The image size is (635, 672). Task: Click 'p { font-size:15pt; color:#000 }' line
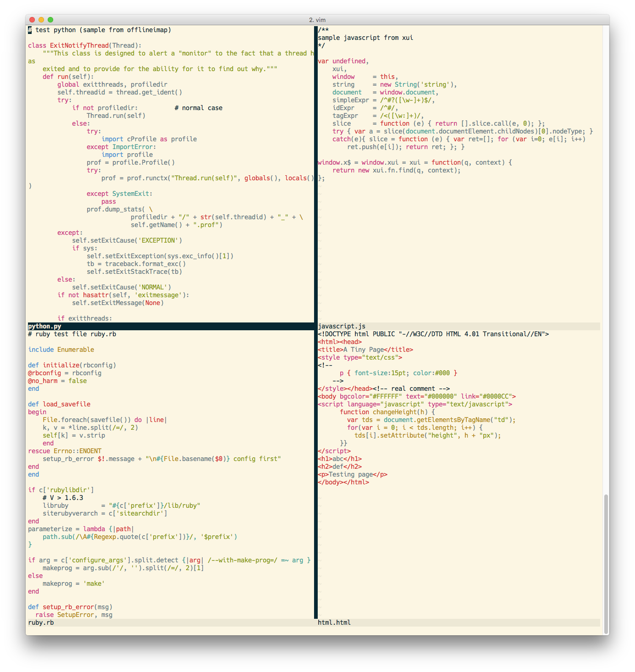tap(398, 373)
